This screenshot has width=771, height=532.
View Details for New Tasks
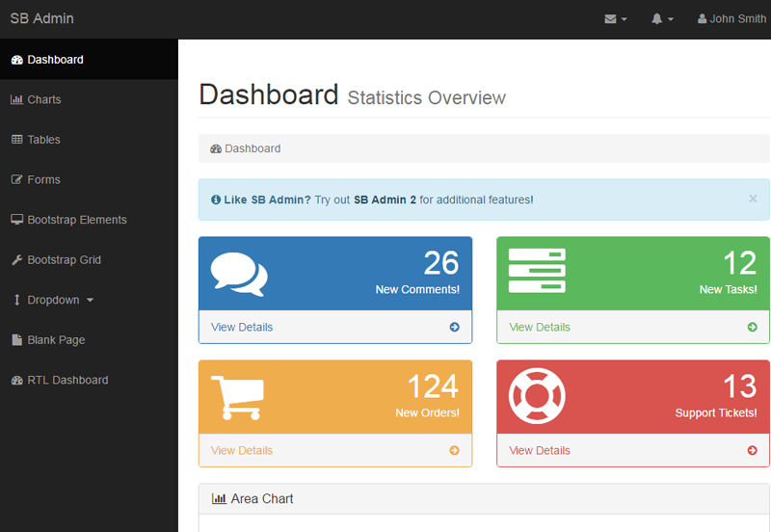(x=540, y=327)
